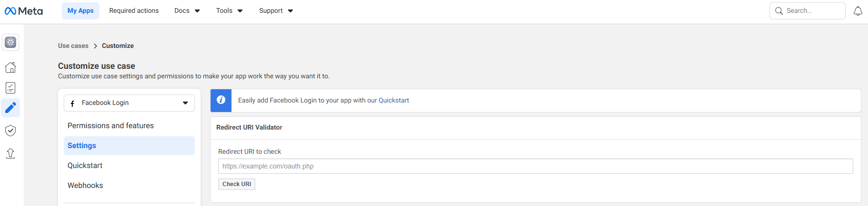868x206 pixels.
Task: Open the shield check sidebar icon
Action: (x=10, y=131)
